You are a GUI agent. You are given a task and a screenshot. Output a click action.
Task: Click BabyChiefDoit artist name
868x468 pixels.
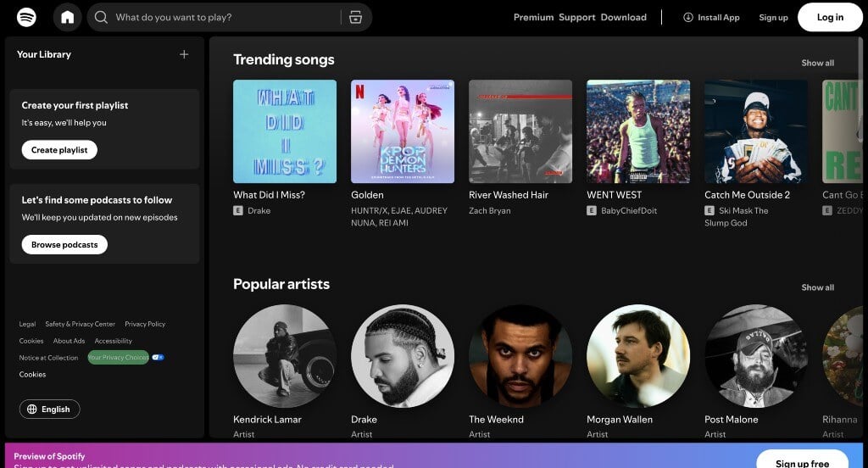coord(629,210)
